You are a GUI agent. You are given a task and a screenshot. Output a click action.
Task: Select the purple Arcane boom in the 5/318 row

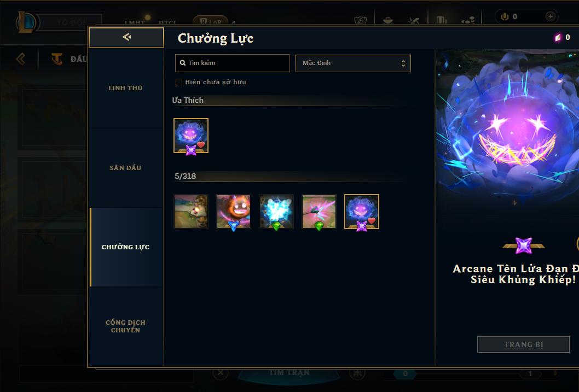tap(362, 212)
